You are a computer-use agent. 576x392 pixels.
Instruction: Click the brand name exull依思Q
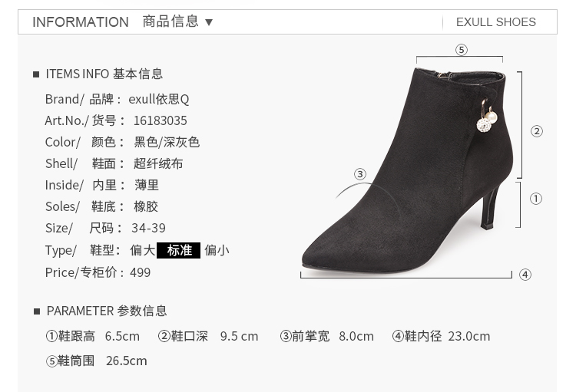coord(159,99)
